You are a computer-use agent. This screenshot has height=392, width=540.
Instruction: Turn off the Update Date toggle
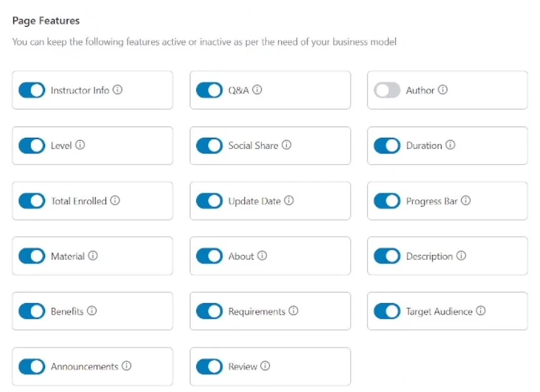click(x=209, y=200)
